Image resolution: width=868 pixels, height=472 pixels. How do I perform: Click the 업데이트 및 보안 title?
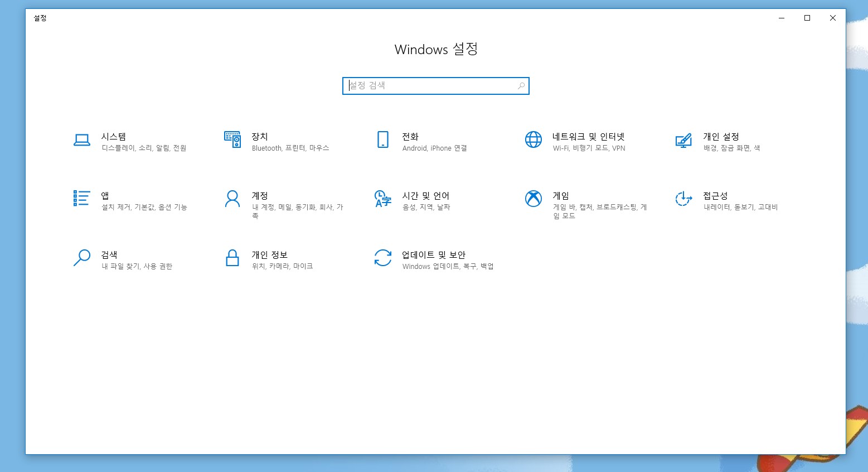pyautogui.click(x=434, y=255)
